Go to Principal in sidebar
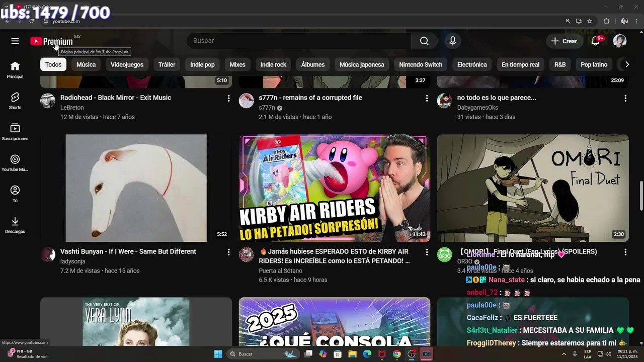The height and width of the screenshot is (362, 644). coord(15,70)
